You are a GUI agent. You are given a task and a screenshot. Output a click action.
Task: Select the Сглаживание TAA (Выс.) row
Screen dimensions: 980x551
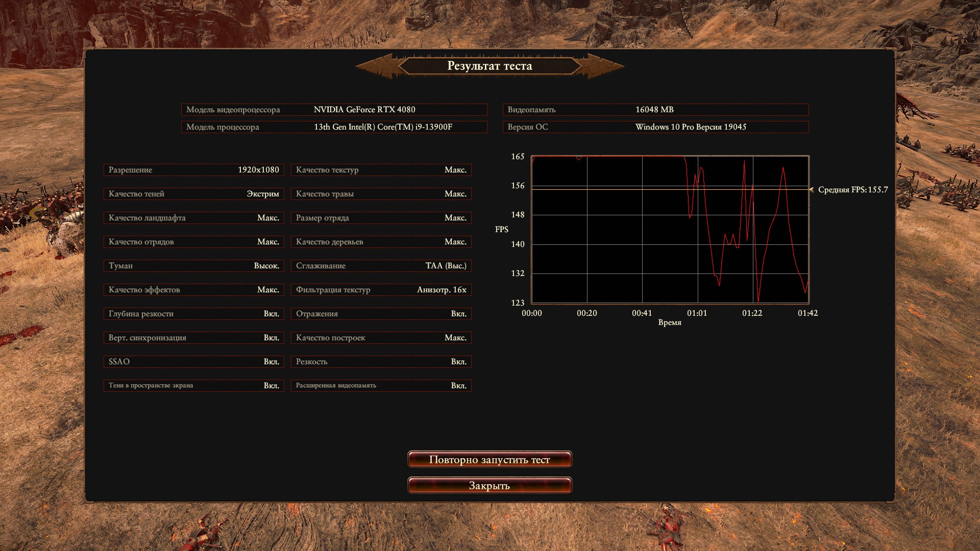coord(381,266)
